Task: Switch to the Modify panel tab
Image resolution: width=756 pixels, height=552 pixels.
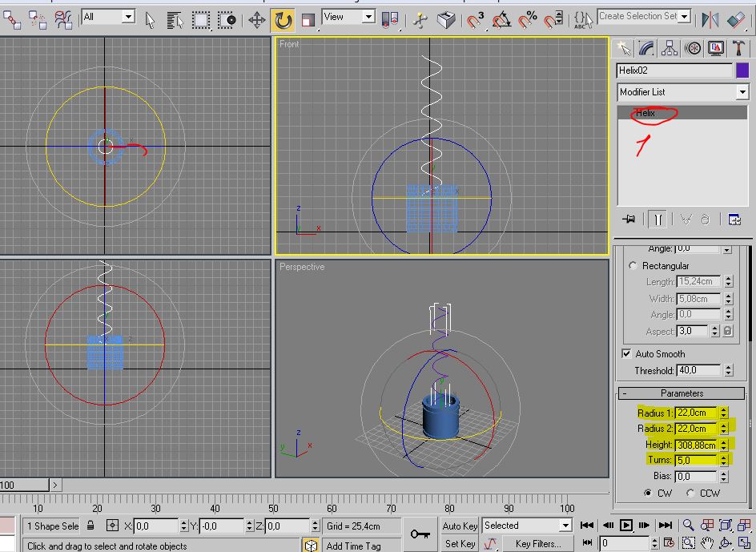Action: [x=646, y=48]
